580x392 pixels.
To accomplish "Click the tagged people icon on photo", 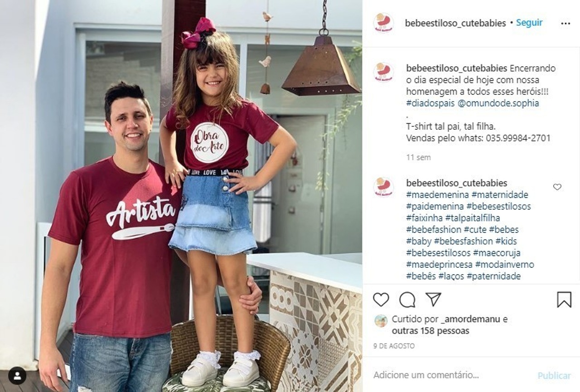I will (x=17, y=376).
